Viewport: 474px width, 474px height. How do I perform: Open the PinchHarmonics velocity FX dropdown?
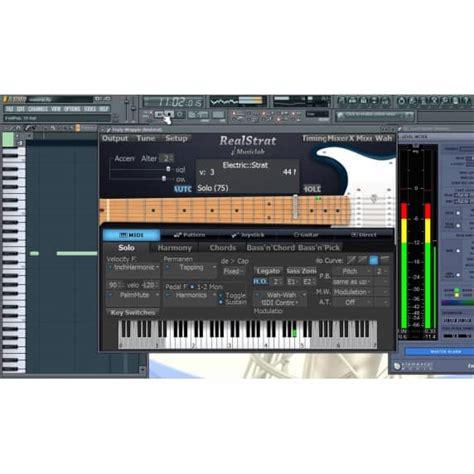point(136,268)
